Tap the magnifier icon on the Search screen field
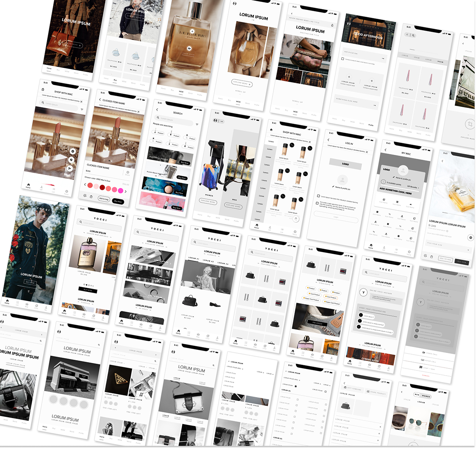This screenshot has height=463, width=476. [158, 118]
